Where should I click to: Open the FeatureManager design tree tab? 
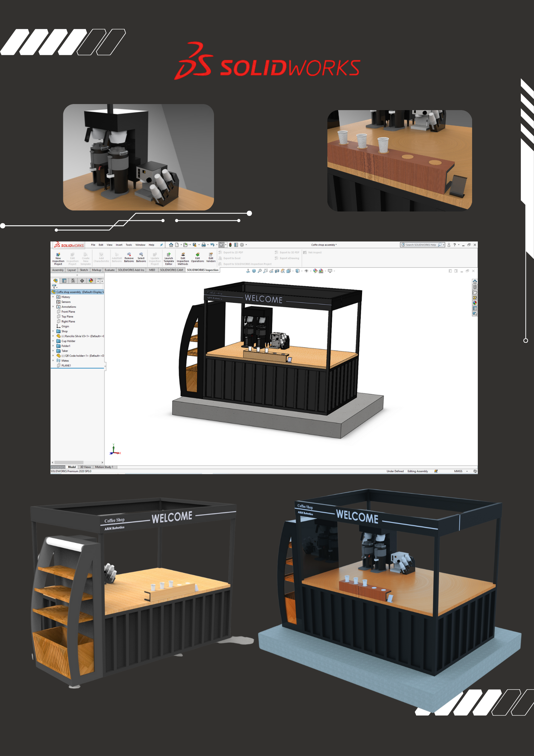tap(56, 281)
